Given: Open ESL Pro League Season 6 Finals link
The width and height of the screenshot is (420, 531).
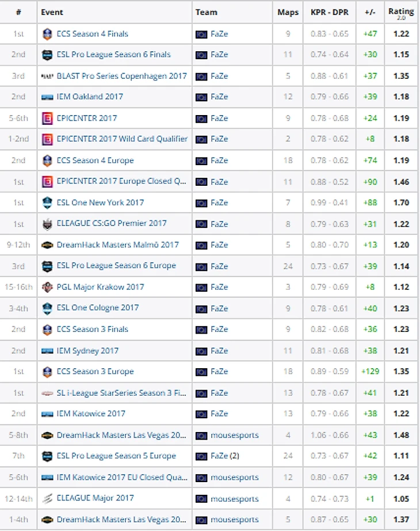Looking at the screenshot, I should pos(113,55).
